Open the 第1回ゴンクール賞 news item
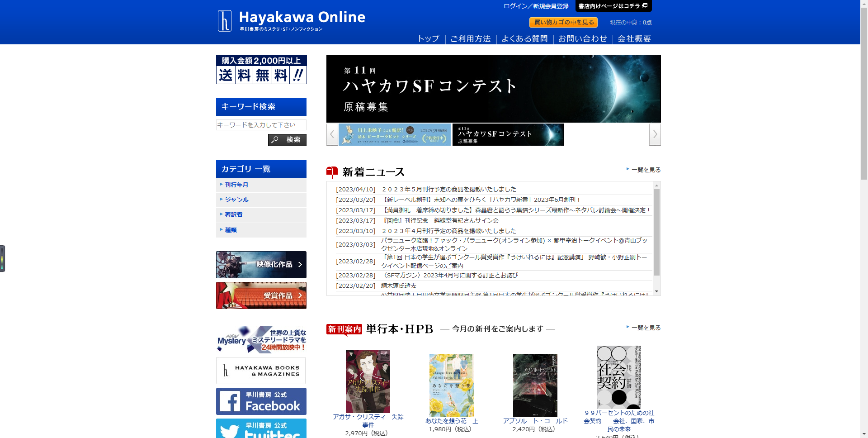868x438 pixels. [514, 262]
